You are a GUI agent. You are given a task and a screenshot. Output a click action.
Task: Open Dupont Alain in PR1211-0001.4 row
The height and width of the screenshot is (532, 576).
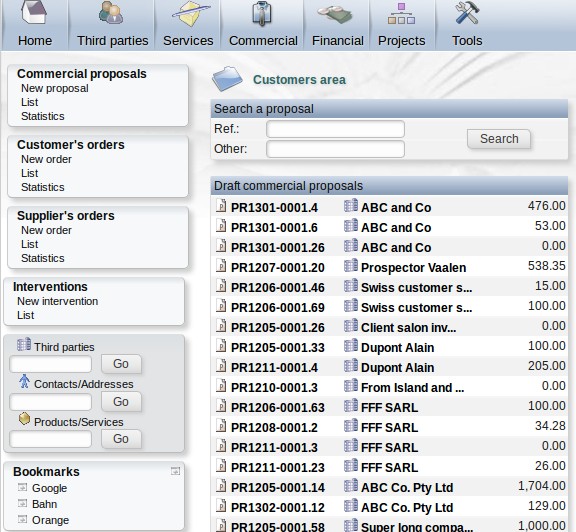(x=397, y=367)
